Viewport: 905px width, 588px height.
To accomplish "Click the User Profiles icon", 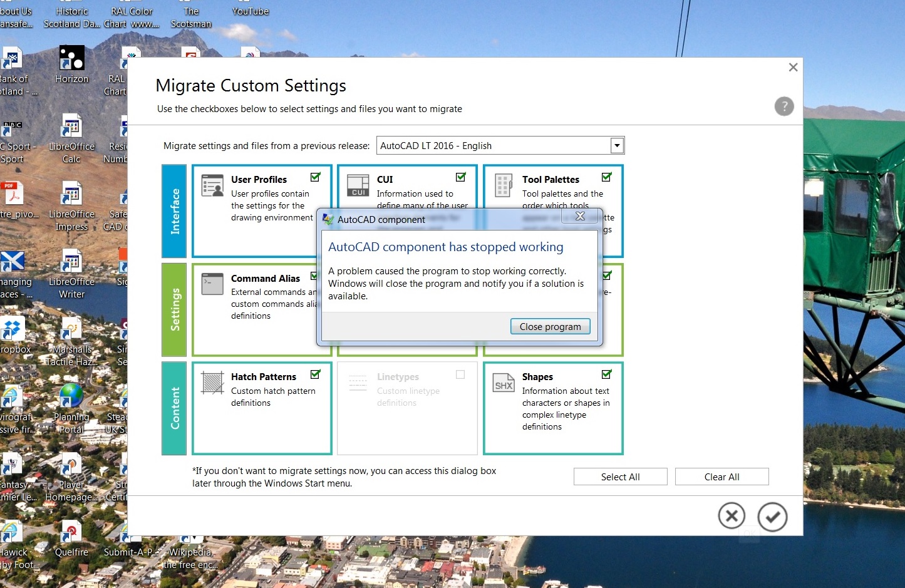I will (212, 185).
